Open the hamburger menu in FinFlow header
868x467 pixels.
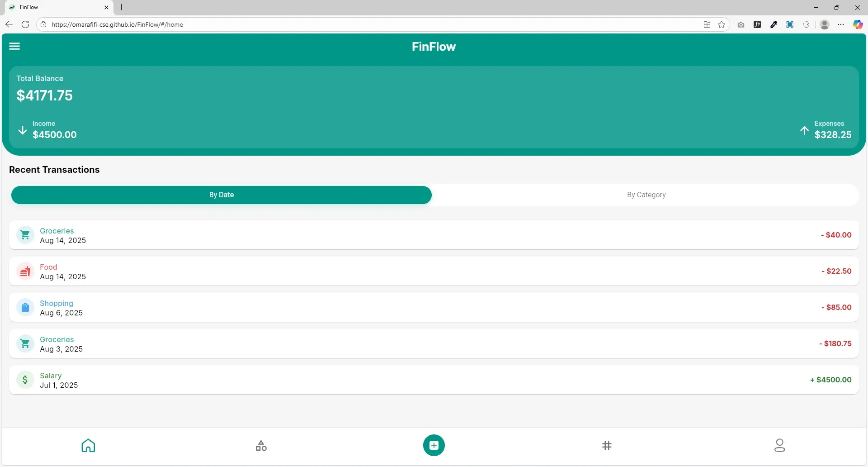pyautogui.click(x=14, y=46)
